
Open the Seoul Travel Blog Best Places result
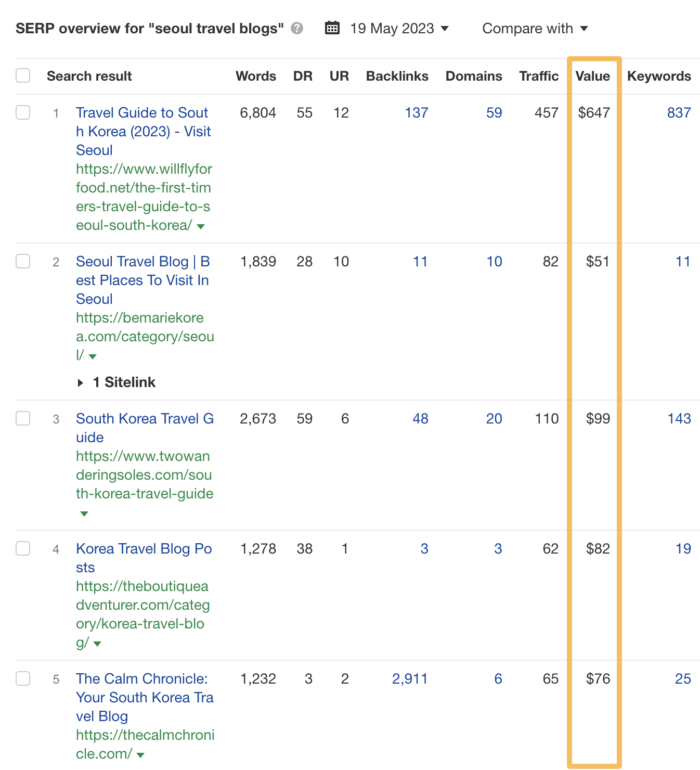click(x=142, y=280)
